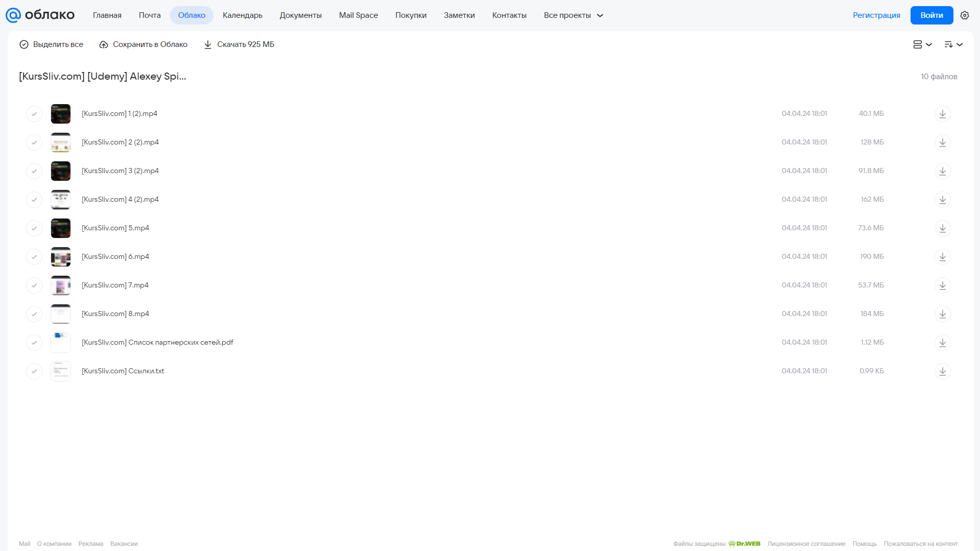The width and height of the screenshot is (980, 551).
Task: Open the Календарь menu item
Action: click(243, 15)
